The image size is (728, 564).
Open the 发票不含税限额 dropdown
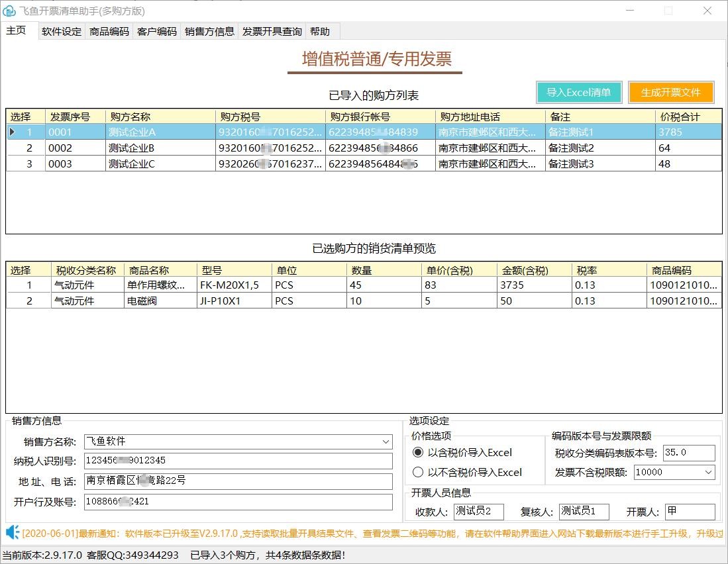[708, 472]
